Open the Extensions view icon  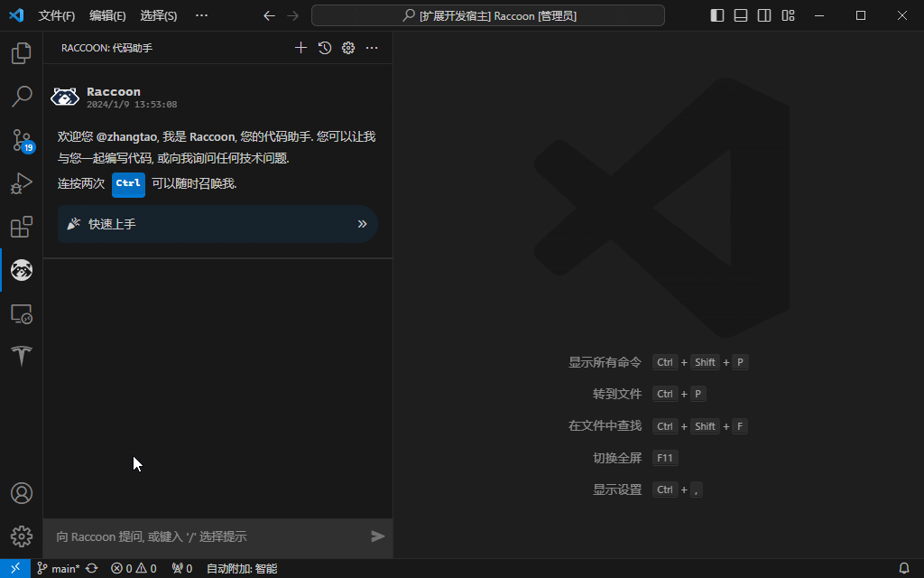pyautogui.click(x=21, y=227)
